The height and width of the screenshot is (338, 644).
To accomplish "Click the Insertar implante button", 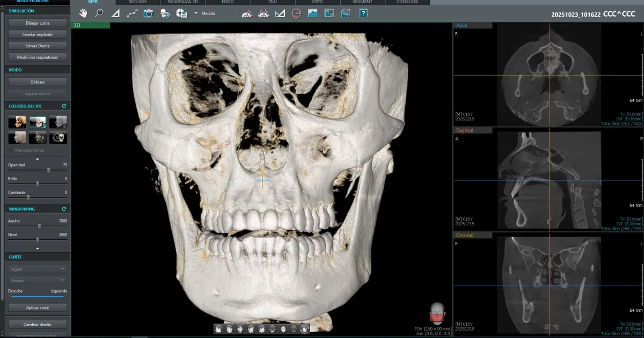I will tap(38, 34).
